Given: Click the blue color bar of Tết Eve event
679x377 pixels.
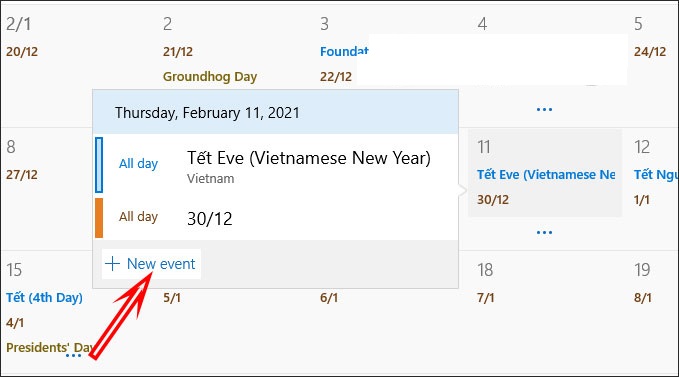Looking at the screenshot, I should [x=99, y=165].
